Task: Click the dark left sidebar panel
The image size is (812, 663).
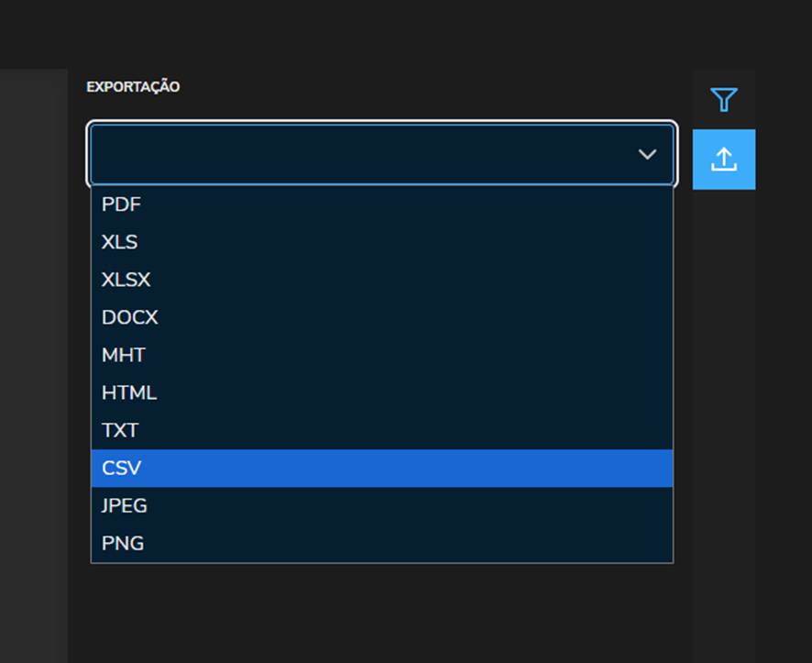Action: click(33, 367)
